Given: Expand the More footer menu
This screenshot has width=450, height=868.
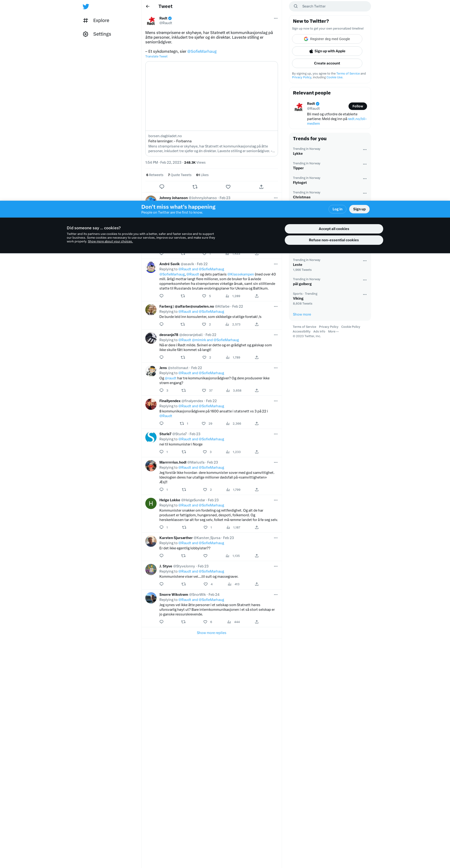Looking at the screenshot, I should click(333, 332).
